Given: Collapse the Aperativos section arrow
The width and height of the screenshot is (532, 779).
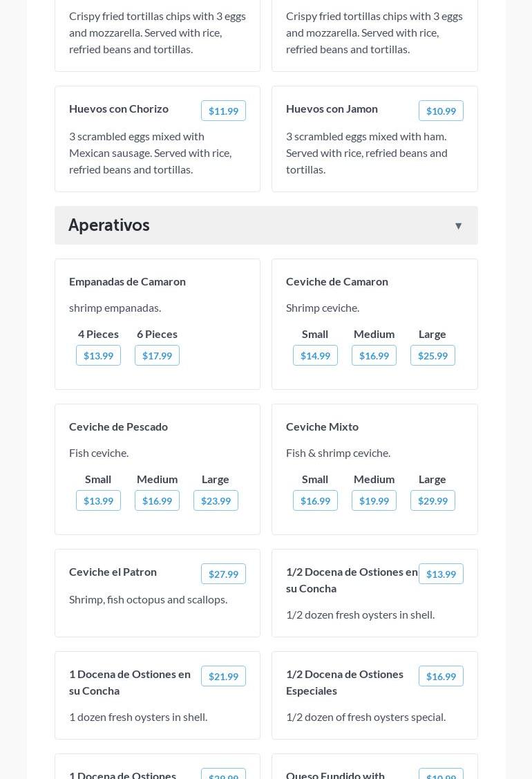Looking at the screenshot, I should coord(458,226).
